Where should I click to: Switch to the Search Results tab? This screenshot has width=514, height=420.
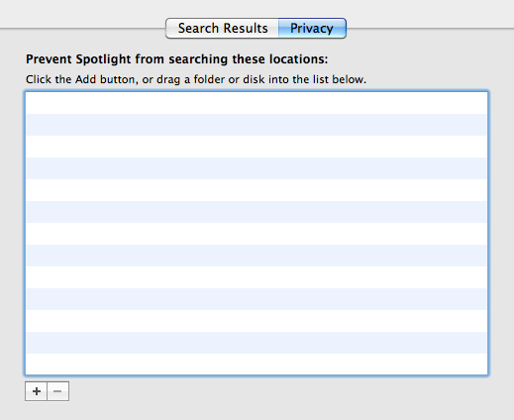(x=223, y=29)
